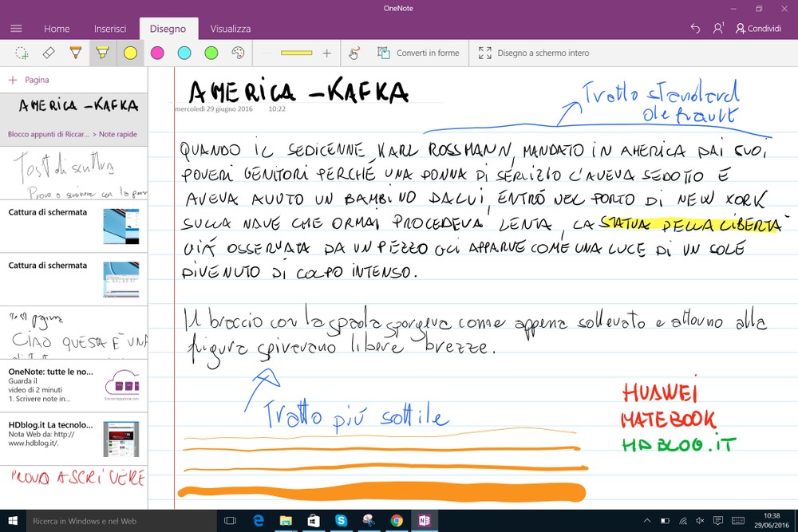Image resolution: width=798 pixels, height=532 pixels.
Task: Toggle touch drawing mode
Action: (354, 53)
